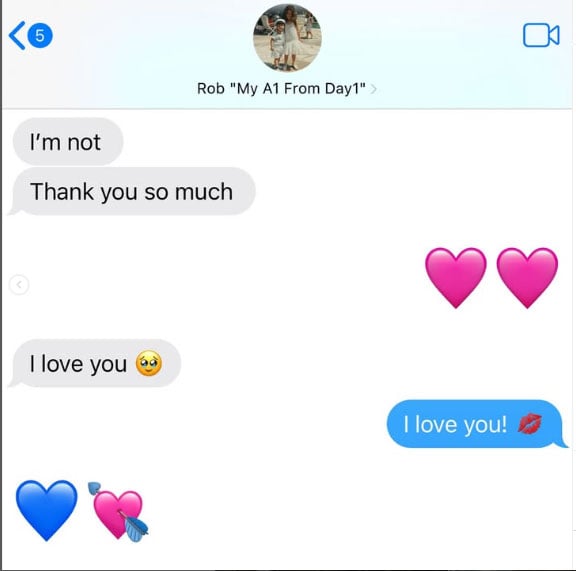Viewport: 576px width, 571px height.
Task: Click the kiss mark lips emoji
Action: coord(529,424)
